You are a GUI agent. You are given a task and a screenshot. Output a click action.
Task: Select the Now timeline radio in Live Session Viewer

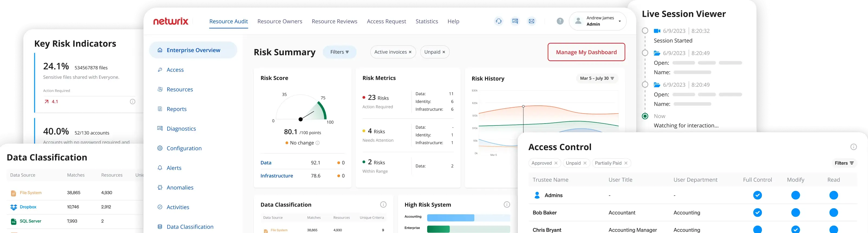[x=645, y=116]
